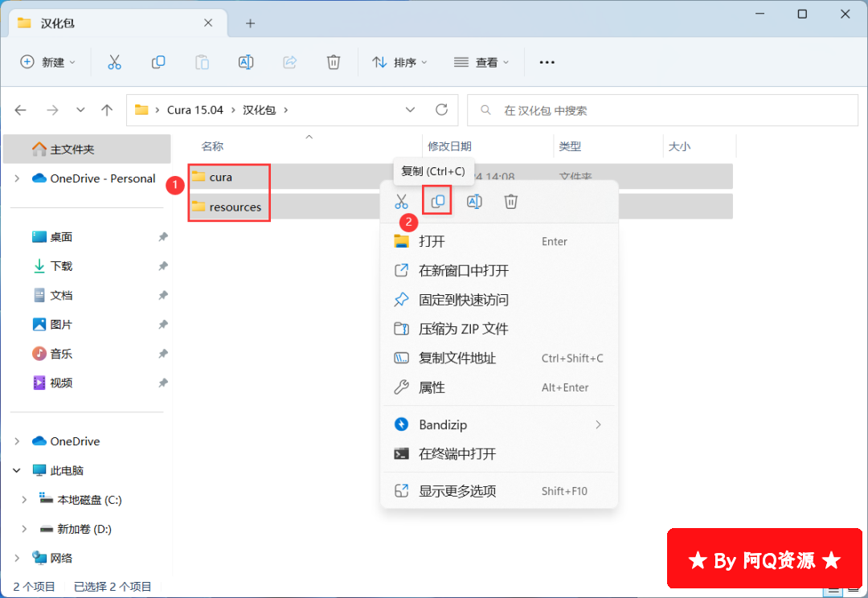Open the 新建 dropdown
Screen dimensions: 868x598
(47, 62)
